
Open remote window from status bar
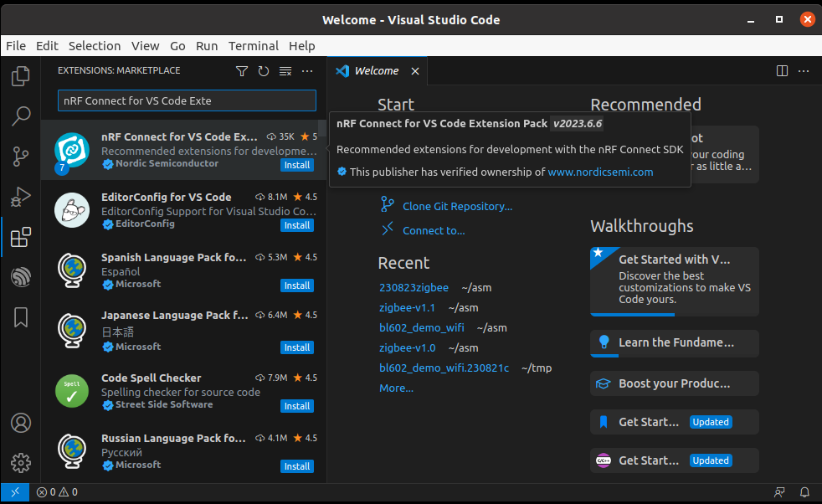15,492
